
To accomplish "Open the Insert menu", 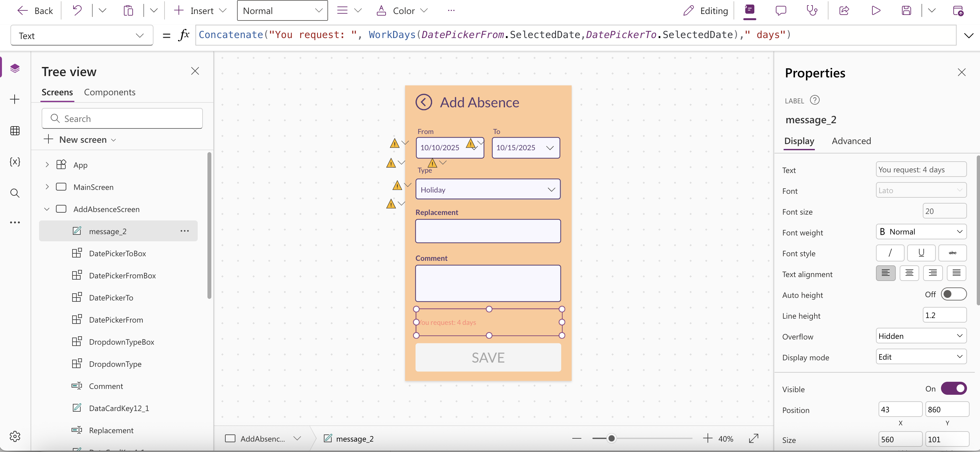I will coord(200,11).
